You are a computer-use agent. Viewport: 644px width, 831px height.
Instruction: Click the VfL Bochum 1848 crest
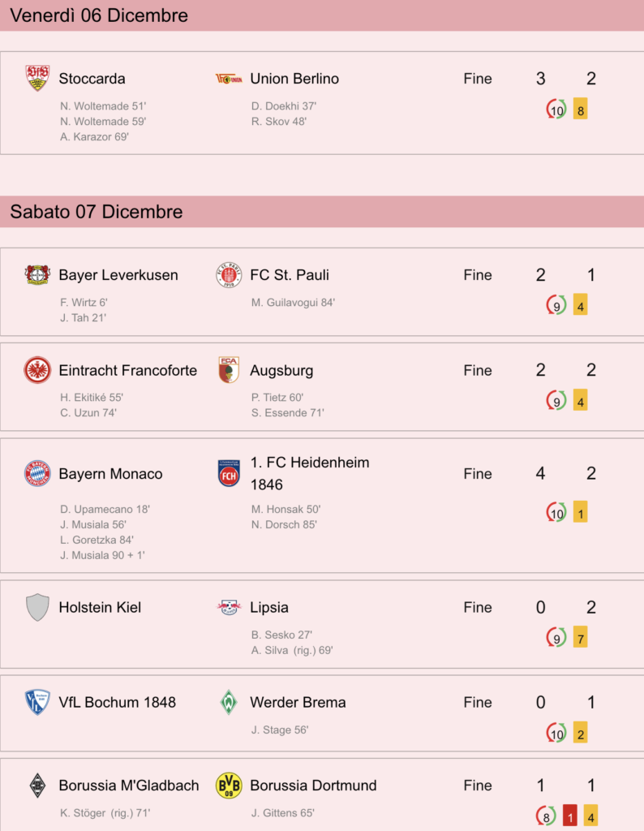point(37,702)
